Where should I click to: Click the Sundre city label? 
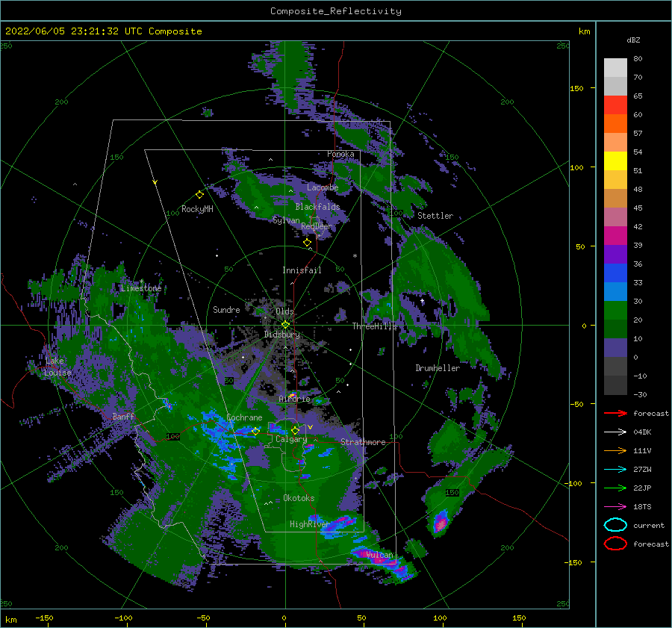226,309
